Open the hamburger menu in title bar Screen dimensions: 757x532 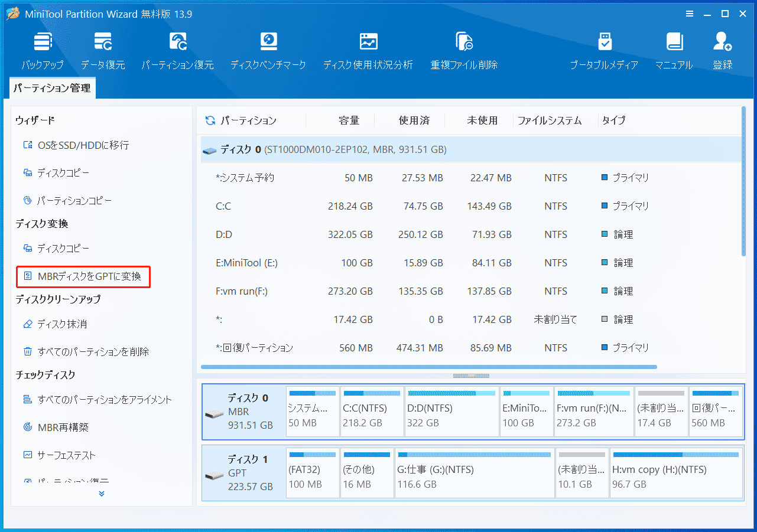click(690, 14)
